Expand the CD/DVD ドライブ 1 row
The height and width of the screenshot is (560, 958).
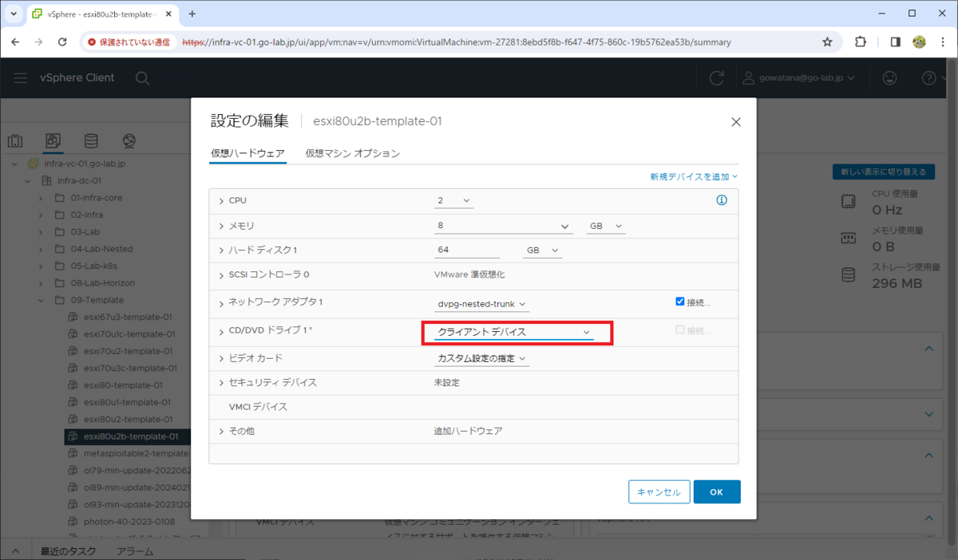221,331
